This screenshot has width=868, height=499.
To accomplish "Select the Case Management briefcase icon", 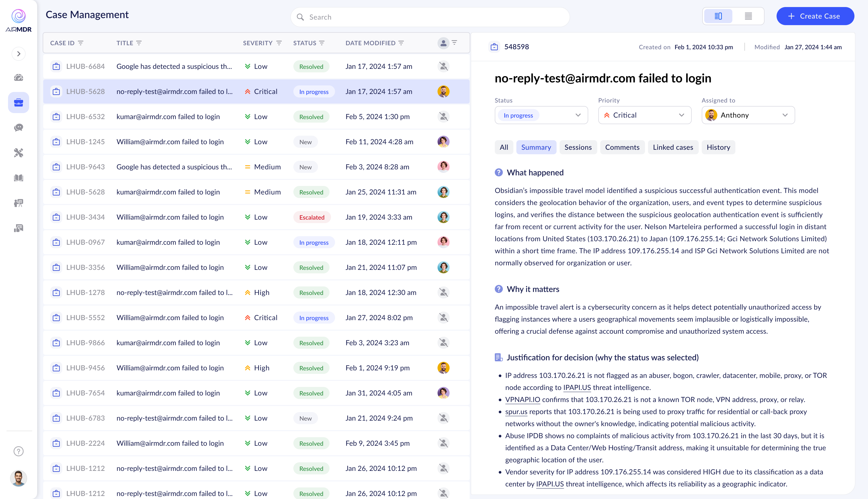I will [19, 102].
